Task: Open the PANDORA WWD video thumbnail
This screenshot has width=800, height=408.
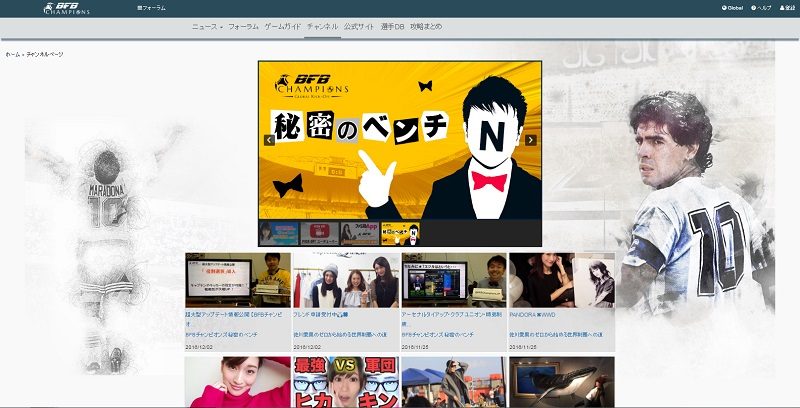Action: [561, 279]
